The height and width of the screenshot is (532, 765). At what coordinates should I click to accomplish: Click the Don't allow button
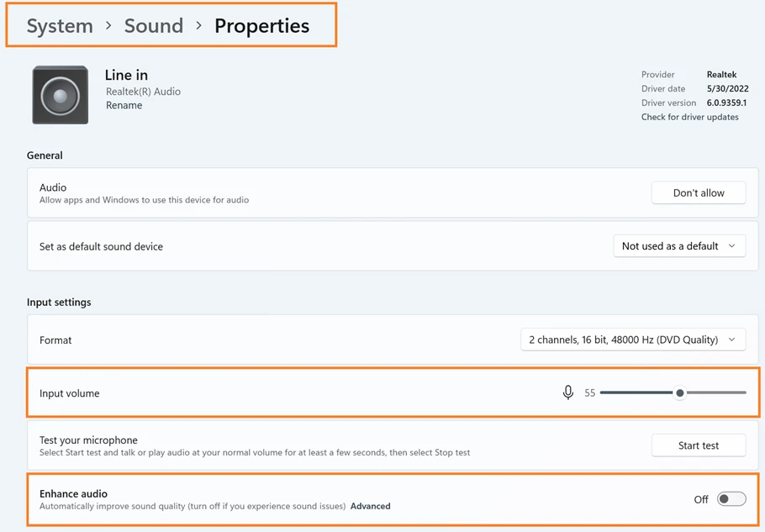pyautogui.click(x=698, y=192)
